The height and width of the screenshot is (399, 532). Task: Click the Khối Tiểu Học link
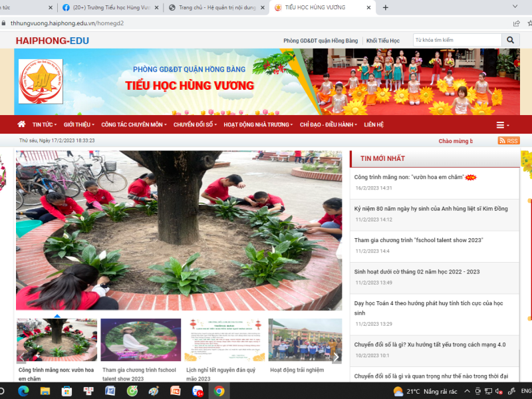(x=383, y=41)
